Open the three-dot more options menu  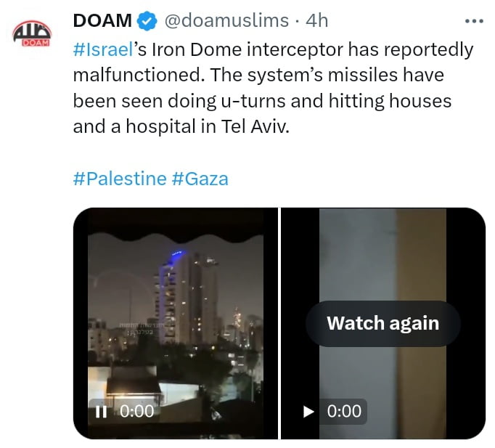pos(473,21)
